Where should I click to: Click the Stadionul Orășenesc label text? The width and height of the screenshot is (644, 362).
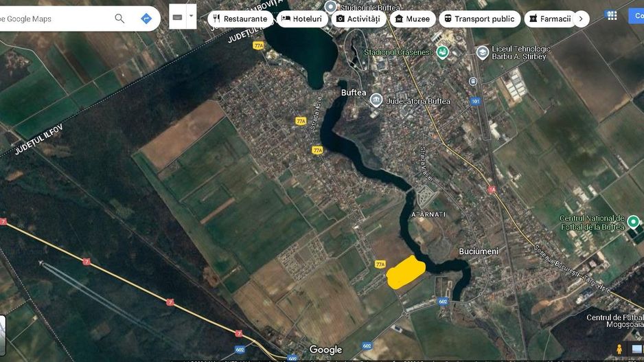tap(398, 52)
